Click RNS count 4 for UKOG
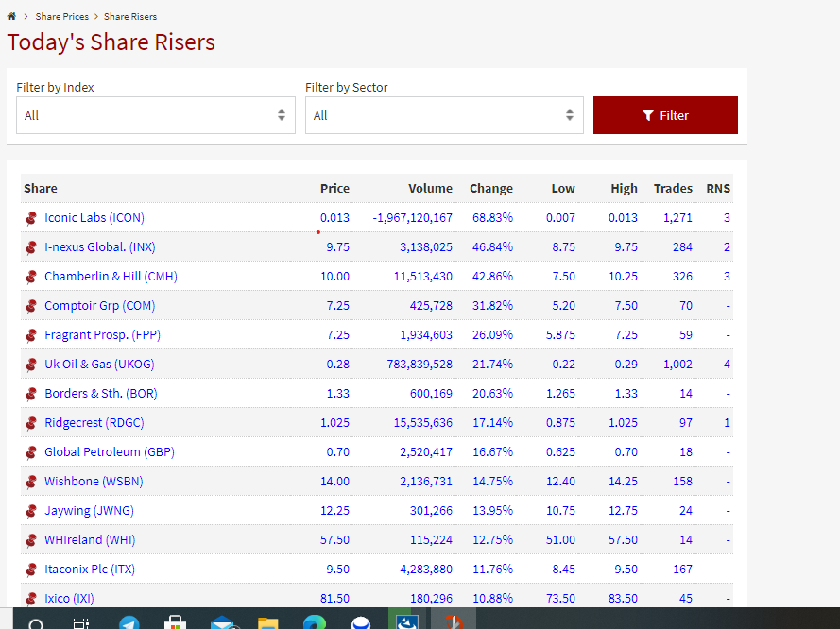Screen dimensions: 840x629 click(727, 365)
